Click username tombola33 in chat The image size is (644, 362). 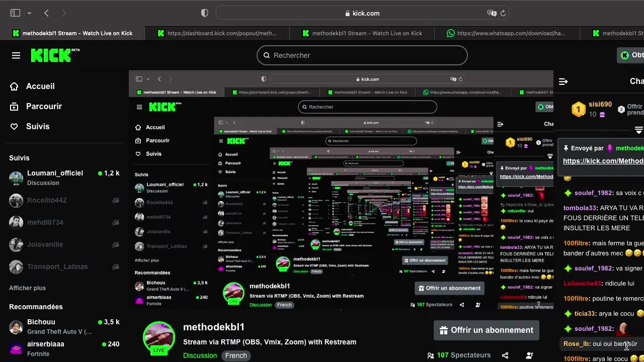pyautogui.click(x=580, y=208)
